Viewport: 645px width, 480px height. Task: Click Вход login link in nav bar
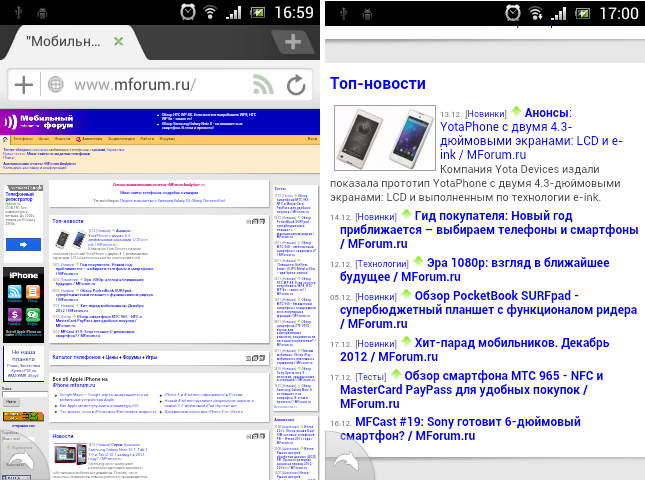[313, 139]
